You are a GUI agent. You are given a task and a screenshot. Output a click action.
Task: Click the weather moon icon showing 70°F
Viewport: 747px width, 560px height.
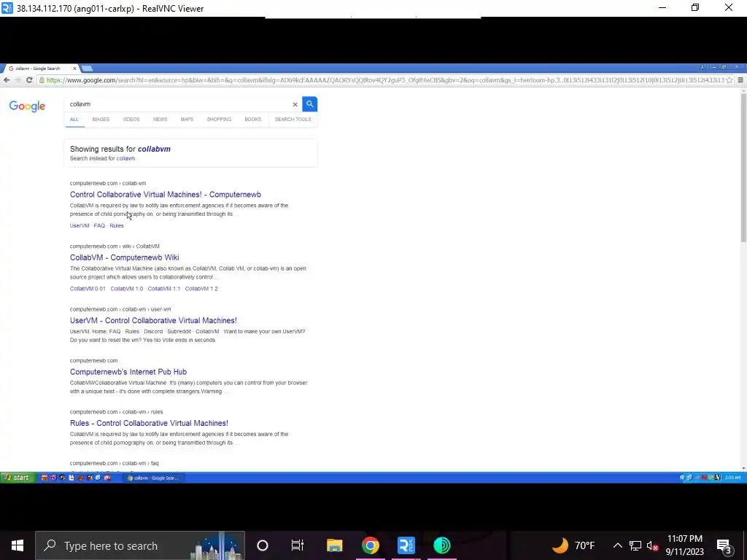coord(560,545)
